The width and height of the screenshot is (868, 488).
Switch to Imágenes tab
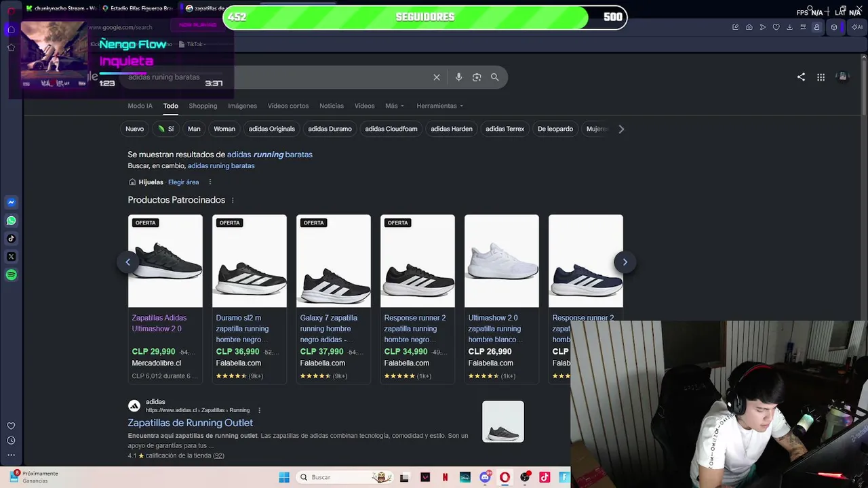(x=242, y=106)
